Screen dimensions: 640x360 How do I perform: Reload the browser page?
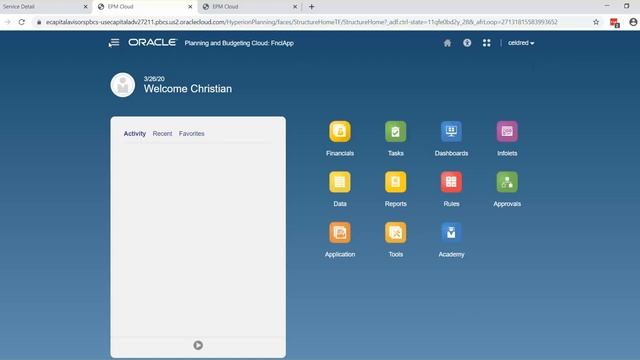pos(22,22)
